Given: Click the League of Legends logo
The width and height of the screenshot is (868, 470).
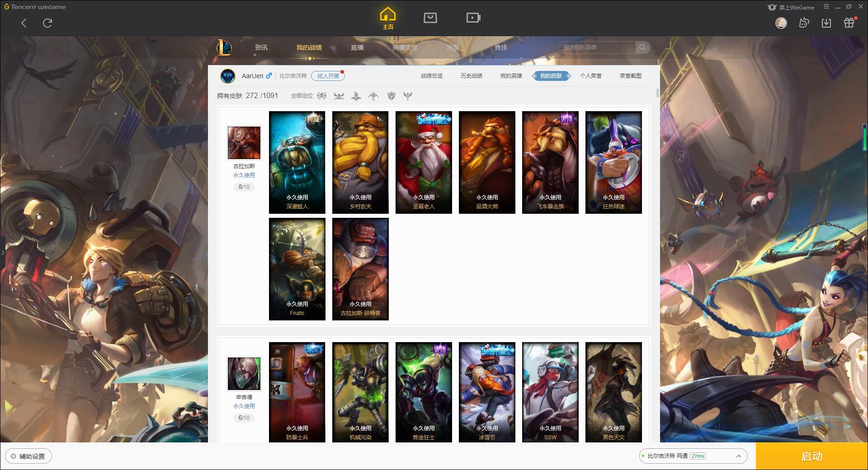Looking at the screenshot, I should [x=225, y=47].
